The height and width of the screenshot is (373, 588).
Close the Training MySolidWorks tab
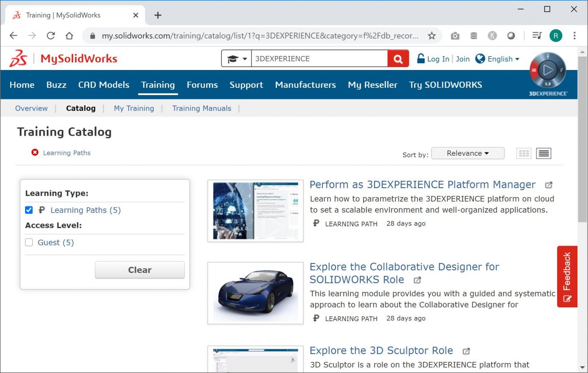[136, 15]
